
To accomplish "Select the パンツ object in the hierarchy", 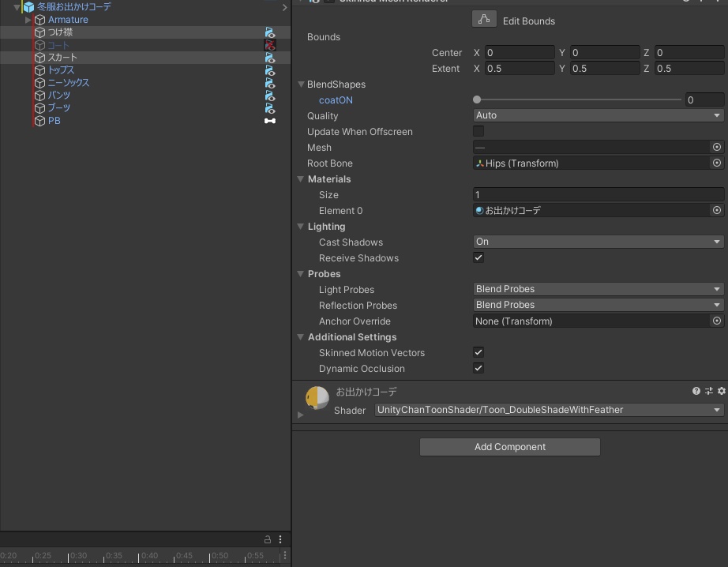I will pyautogui.click(x=59, y=96).
